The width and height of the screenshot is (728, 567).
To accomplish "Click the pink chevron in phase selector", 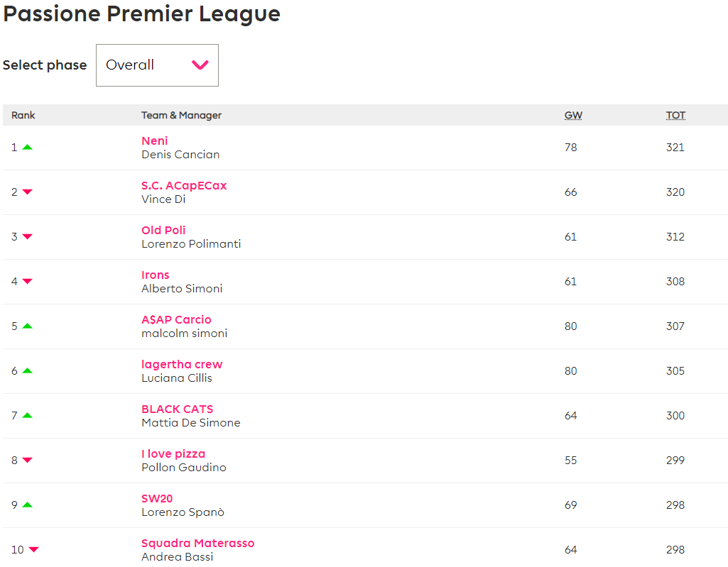I will (x=200, y=65).
